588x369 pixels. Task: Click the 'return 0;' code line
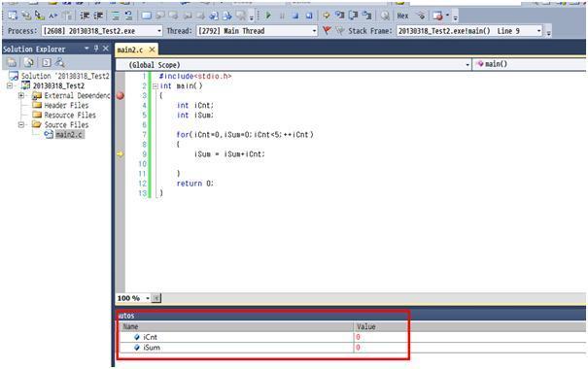[x=195, y=184]
